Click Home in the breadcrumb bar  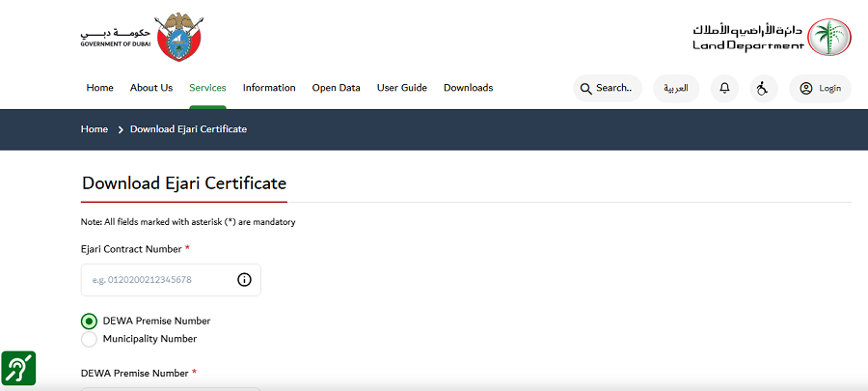click(95, 129)
